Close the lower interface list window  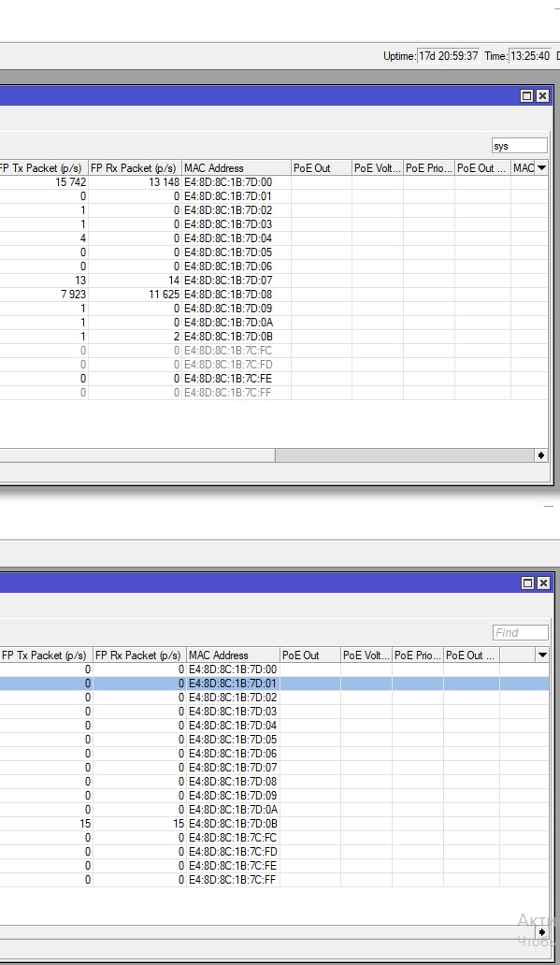[543, 583]
